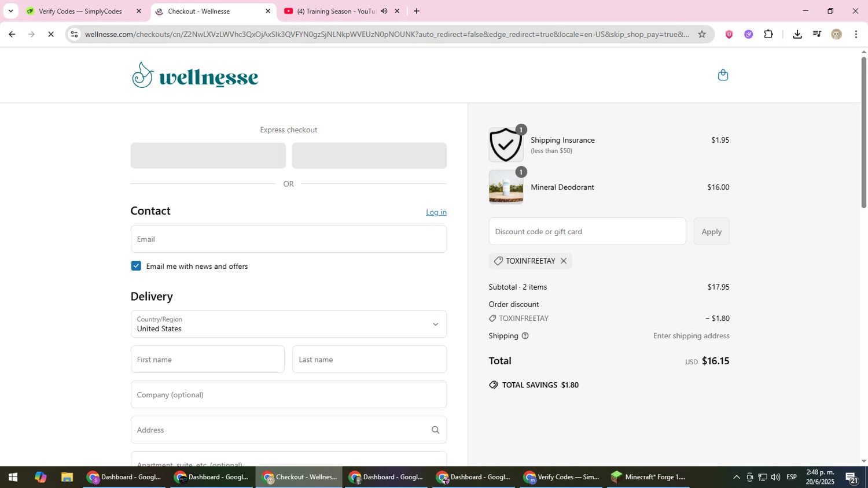Go back to the previous page

click(12, 34)
